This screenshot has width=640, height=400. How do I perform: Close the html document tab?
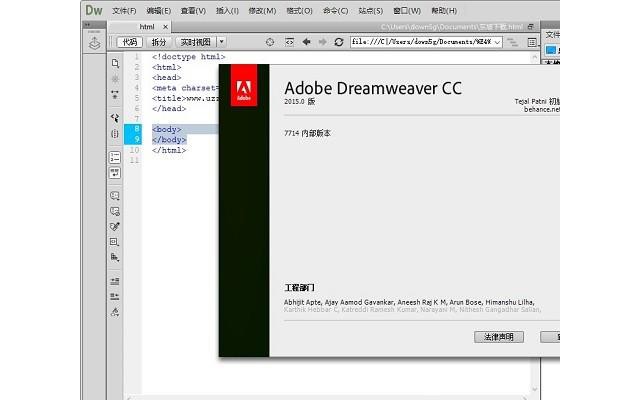pos(165,27)
